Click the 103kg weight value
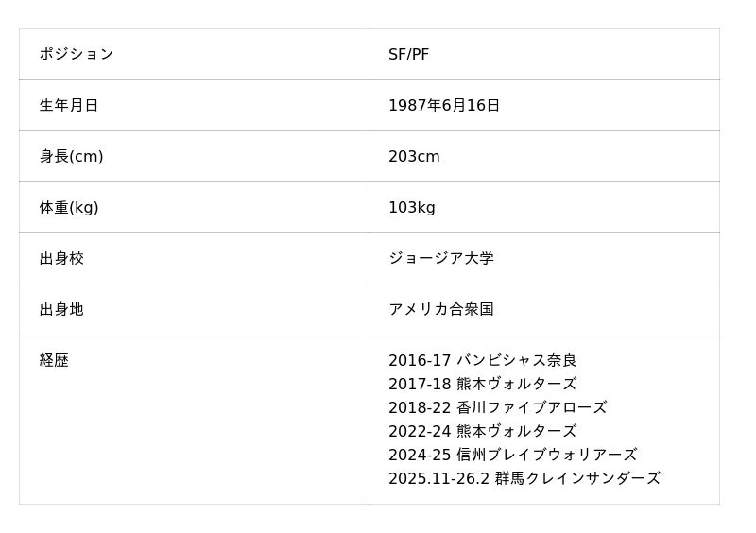The width and height of the screenshot is (756, 533). tap(412, 208)
